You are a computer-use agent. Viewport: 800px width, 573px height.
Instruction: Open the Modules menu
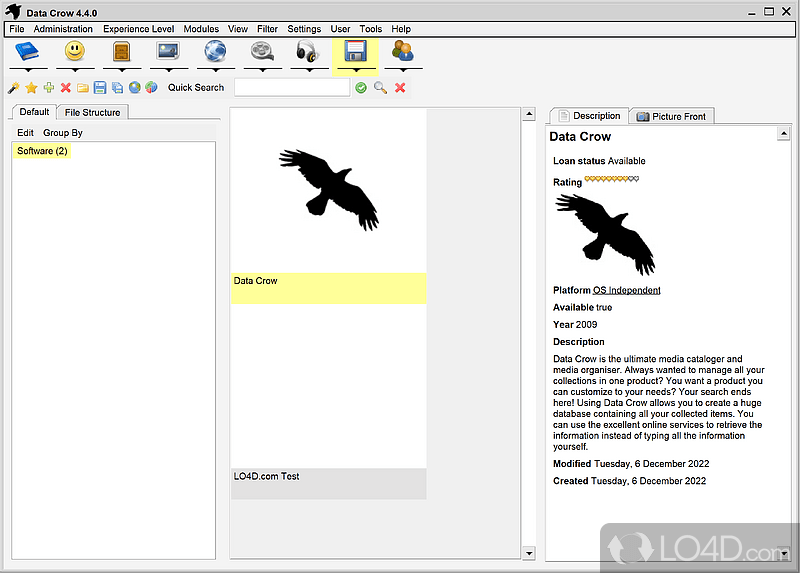click(x=201, y=29)
